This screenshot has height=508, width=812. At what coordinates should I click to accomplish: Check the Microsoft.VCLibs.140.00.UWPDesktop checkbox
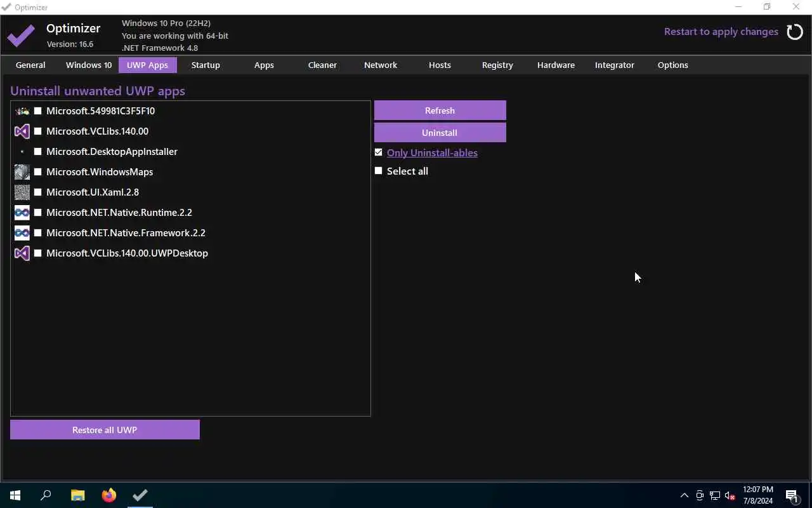tap(38, 253)
